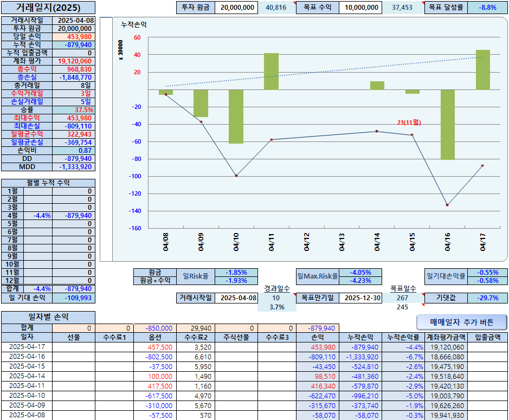The width and height of the screenshot is (509, 420).
Task: Select the 04/10 point on cumulative line
Action: 236,176
